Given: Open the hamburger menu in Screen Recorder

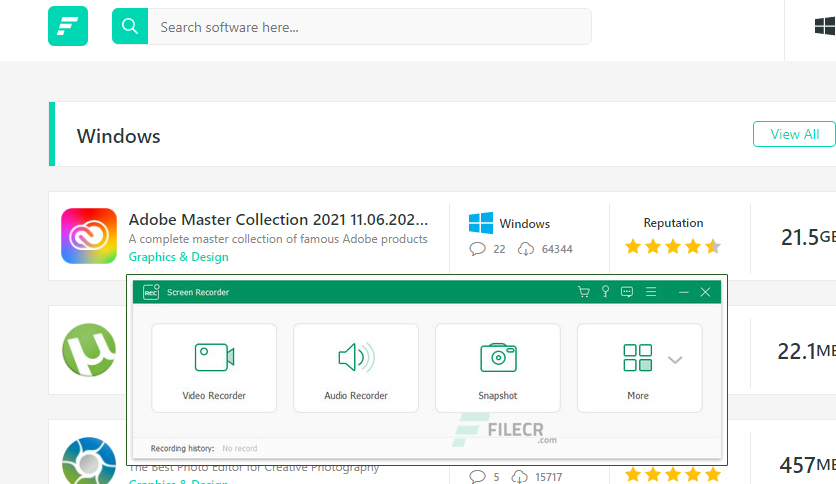Looking at the screenshot, I should click(x=651, y=292).
